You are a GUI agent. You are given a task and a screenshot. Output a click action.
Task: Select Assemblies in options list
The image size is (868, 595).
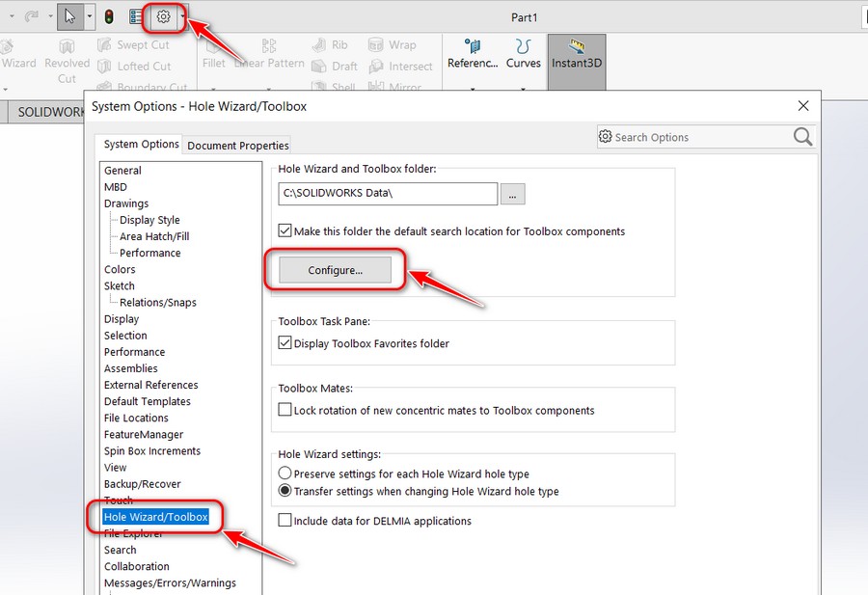pyautogui.click(x=130, y=368)
